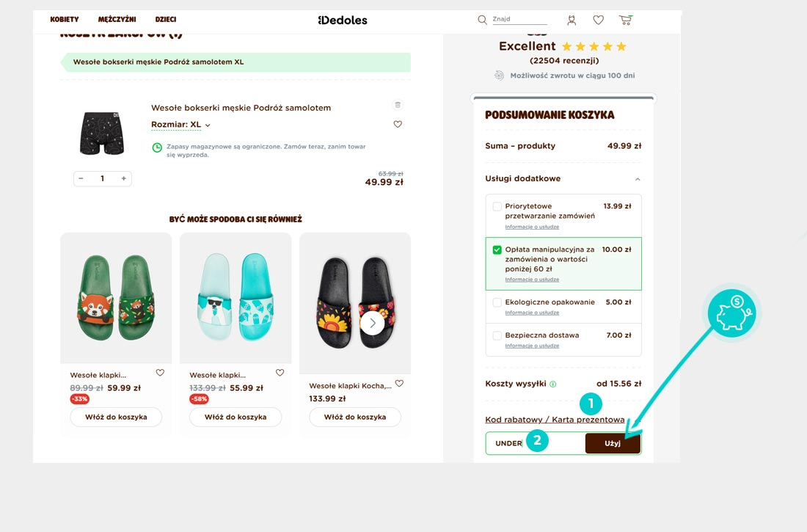The width and height of the screenshot is (807, 532).
Task: Show next recommended products with arrow
Action: (x=372, y=324)
